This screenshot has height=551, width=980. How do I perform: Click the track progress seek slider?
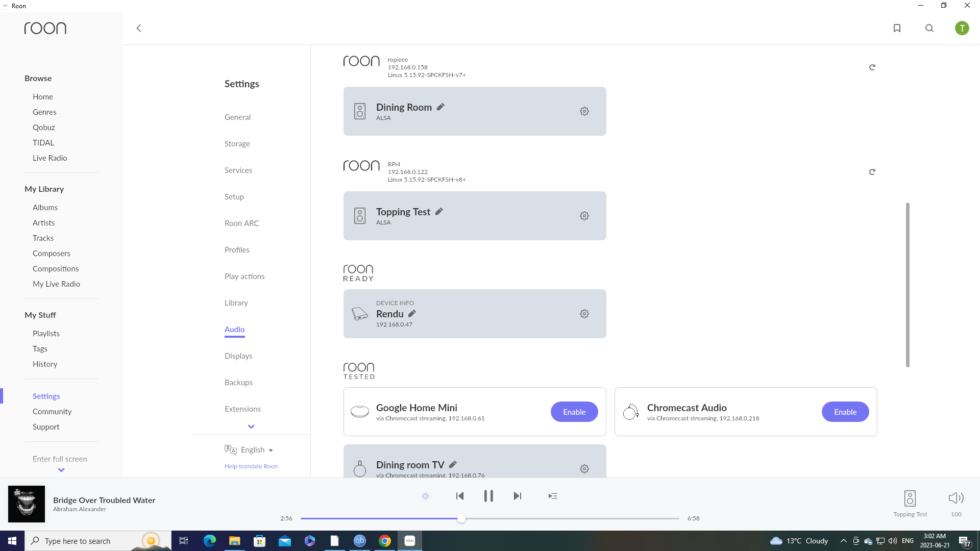click(490, 518)
